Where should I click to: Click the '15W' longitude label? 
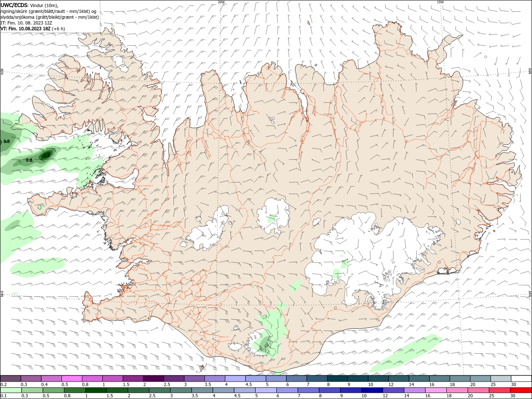tap(440, 2)
